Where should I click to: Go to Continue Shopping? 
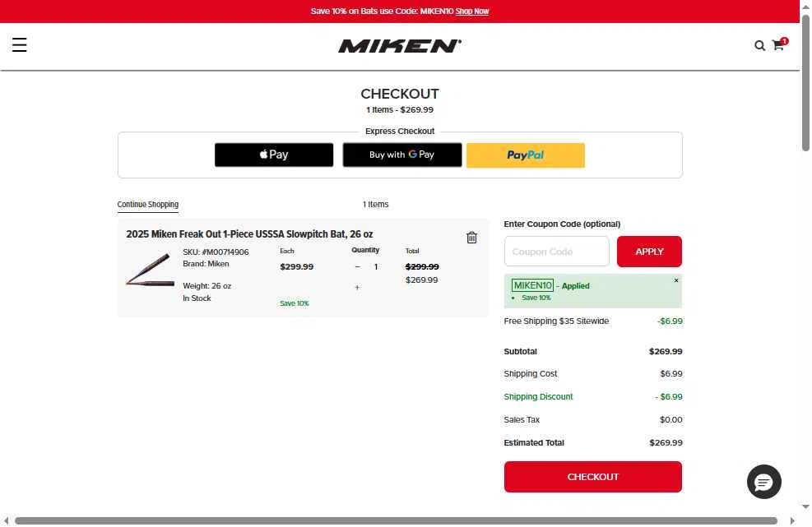coord(147,205)
